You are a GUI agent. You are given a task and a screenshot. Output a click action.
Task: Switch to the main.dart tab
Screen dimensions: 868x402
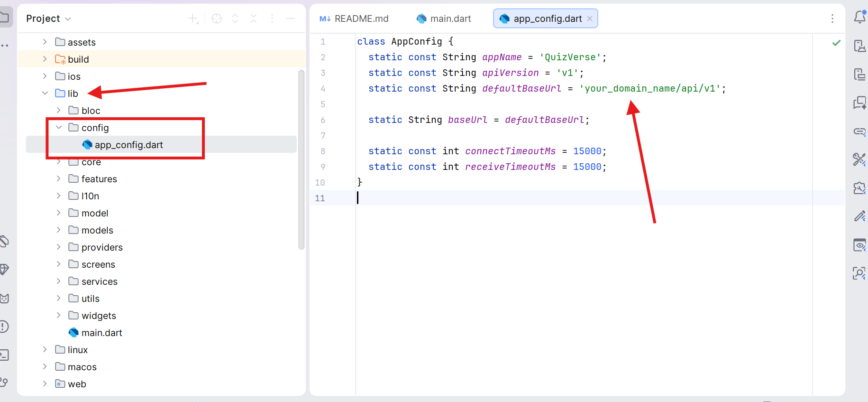tap(444, 19)
